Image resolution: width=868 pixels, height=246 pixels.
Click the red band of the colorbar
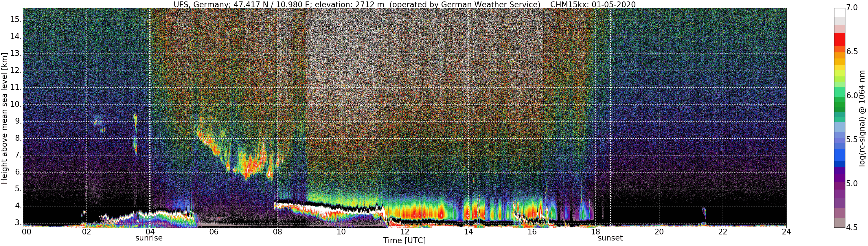coord(839,39)
